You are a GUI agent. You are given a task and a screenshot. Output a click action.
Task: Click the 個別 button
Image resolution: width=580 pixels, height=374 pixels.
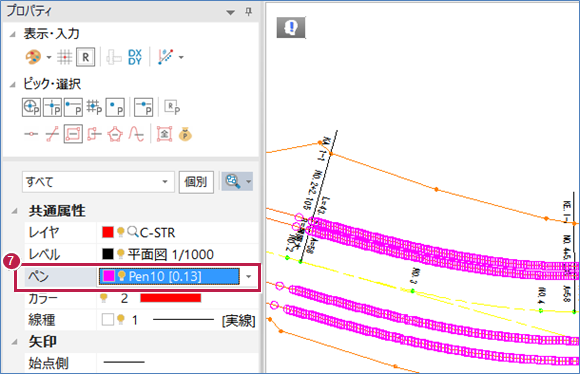click(x=196, y=182)
